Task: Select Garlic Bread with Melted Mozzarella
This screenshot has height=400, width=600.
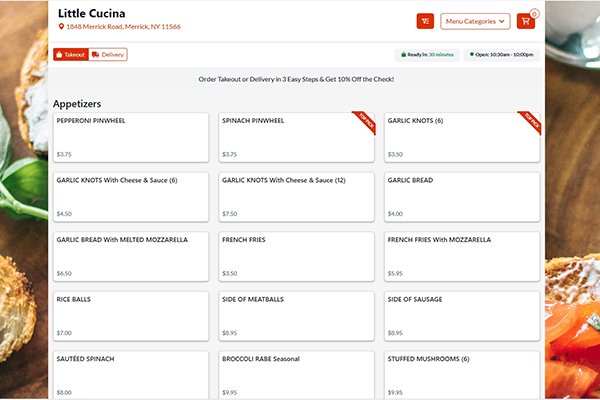Action: click(x=131, y=257)
